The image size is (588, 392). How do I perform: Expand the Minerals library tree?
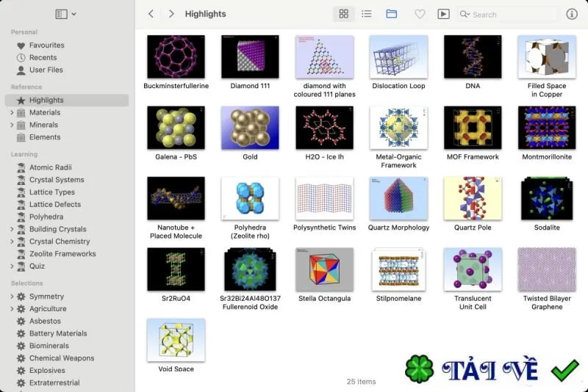[12, 125]
